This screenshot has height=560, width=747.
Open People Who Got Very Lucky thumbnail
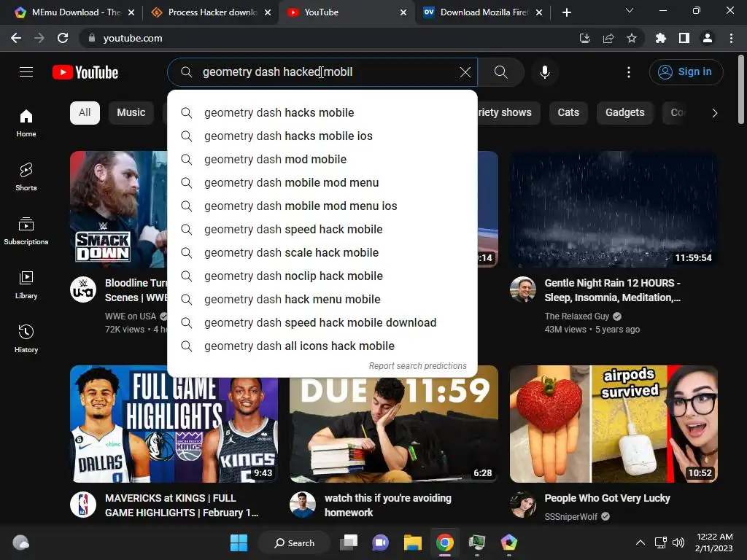pos(614,424)
